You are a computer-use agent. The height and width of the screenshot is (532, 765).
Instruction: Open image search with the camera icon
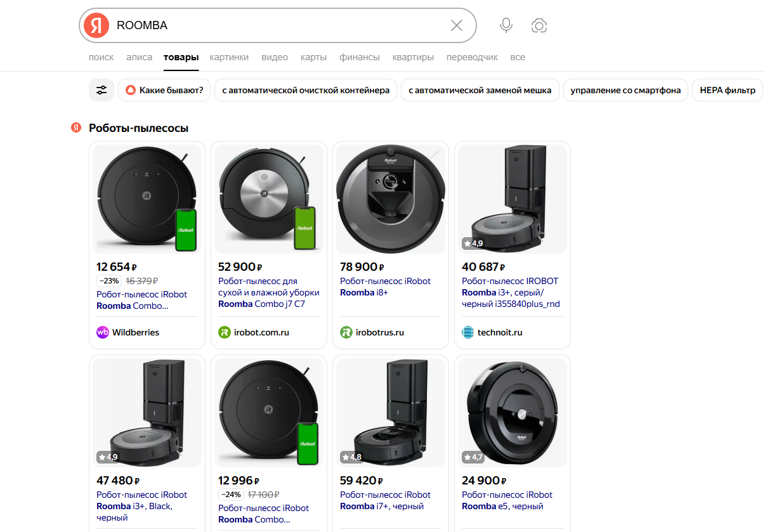coord(539,25)
